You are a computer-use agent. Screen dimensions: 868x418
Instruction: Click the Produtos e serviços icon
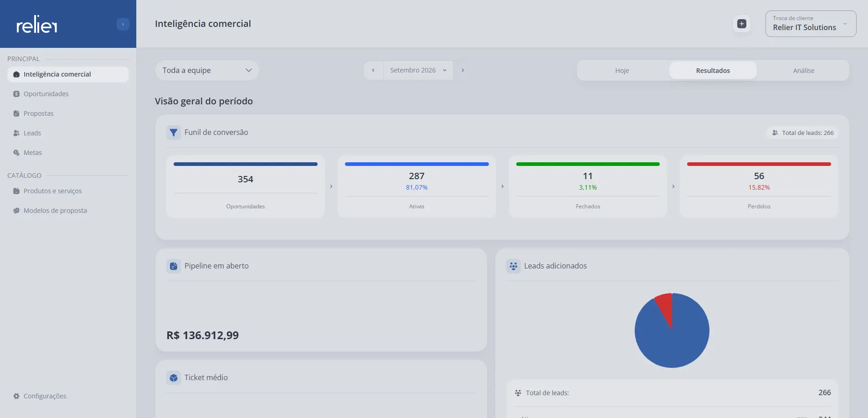click(x=16, y=191)
